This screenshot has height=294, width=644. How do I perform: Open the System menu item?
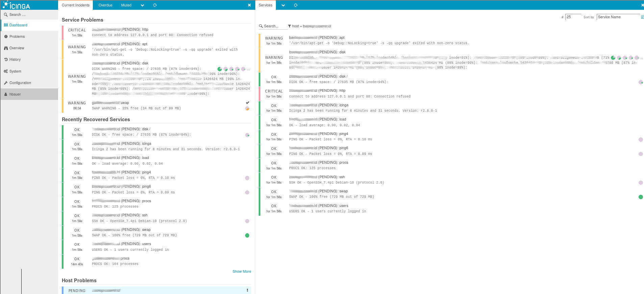click(15, 71)
